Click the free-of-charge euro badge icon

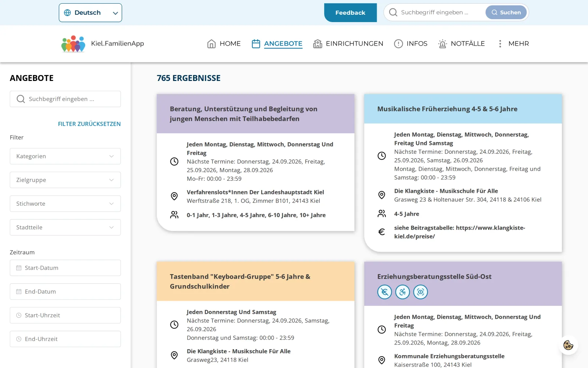tap(384, 292)
